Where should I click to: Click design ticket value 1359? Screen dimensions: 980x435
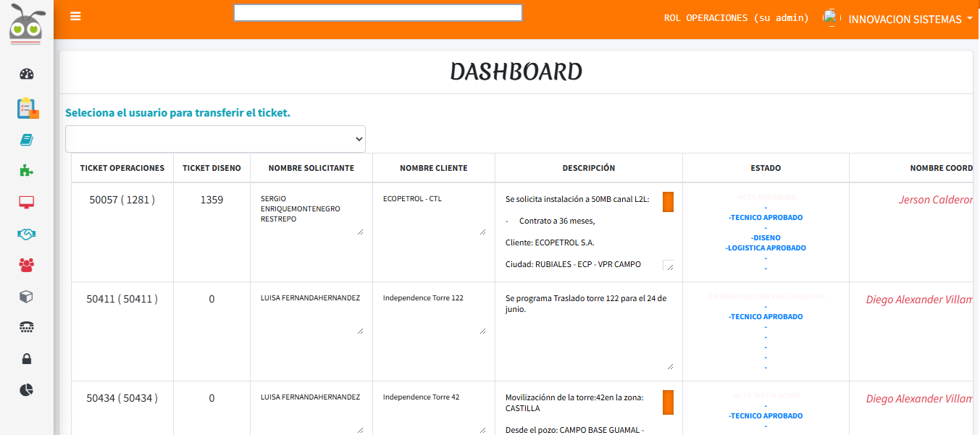[212, 200]
